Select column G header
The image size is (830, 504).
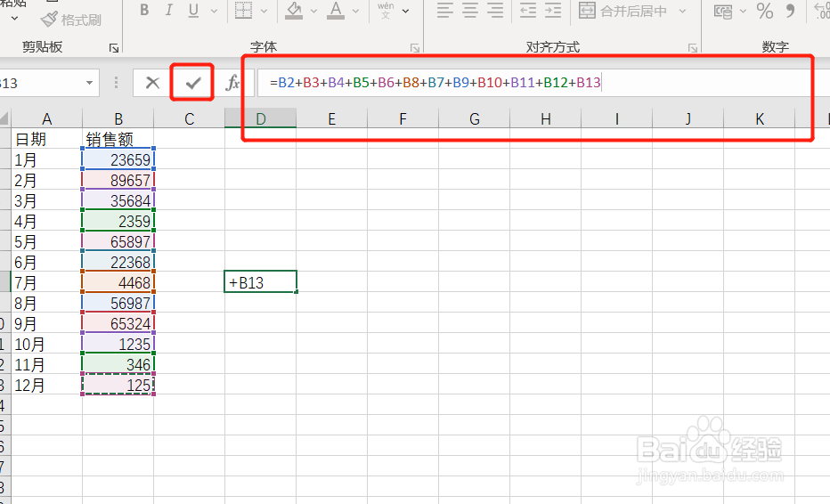[475, 118]
